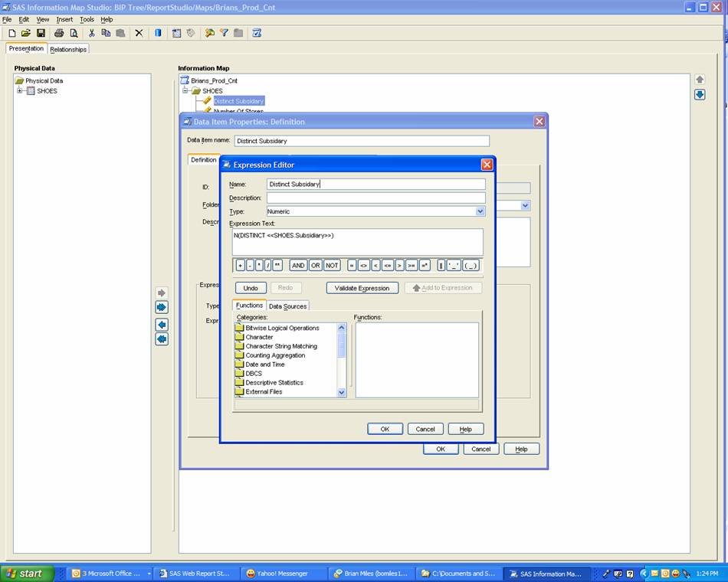728x582 pixels.
Task: Open an existing information map
Action: point(26,33)
